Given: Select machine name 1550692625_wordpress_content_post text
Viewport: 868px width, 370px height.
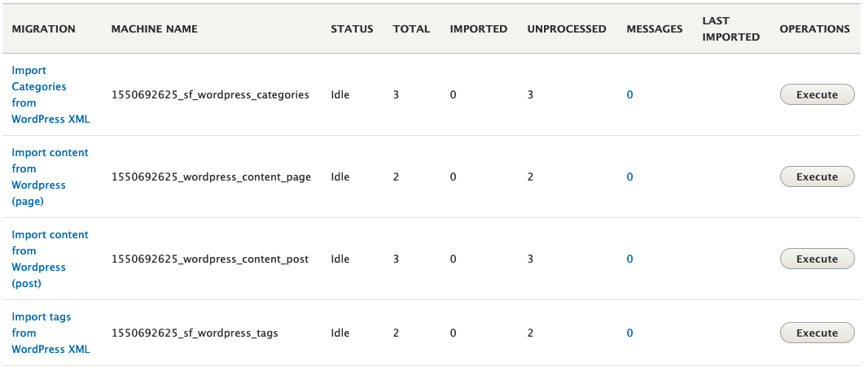Looking at the screenshot, I should pos(210,259).
